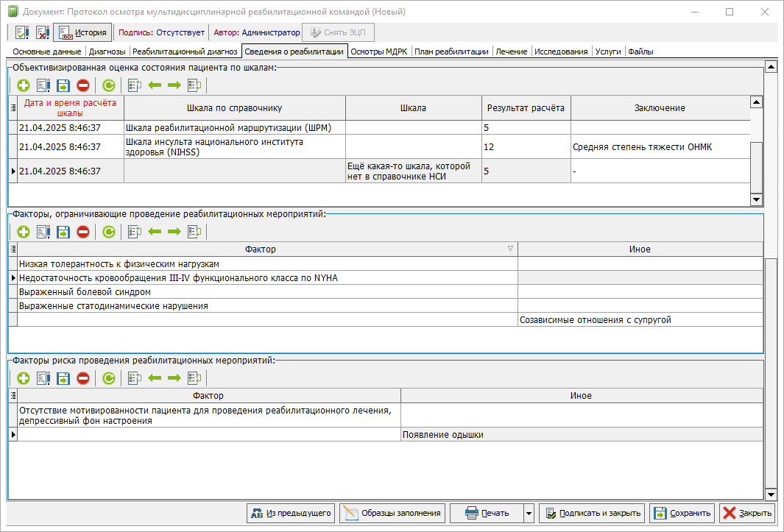Click the Сохранить button

coord(682,513)
